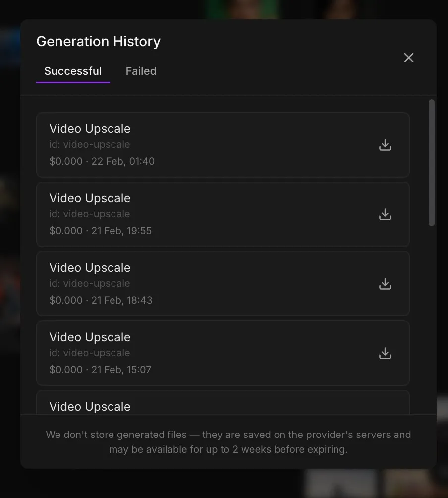The width and height of the screenshot is (448, 498).
Task: Select the Video Upscale title dated 21 Feb, 19:55
Action: point(90,198)
